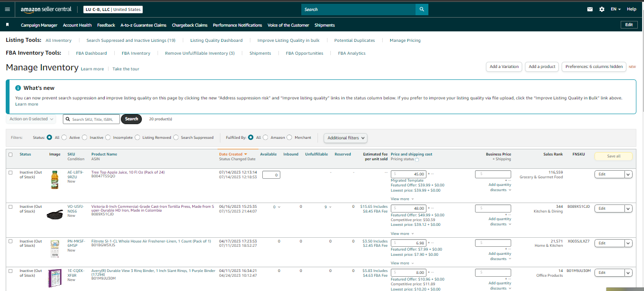
Task: Check the Filtrete Air Freshener row
Action: 10,241
